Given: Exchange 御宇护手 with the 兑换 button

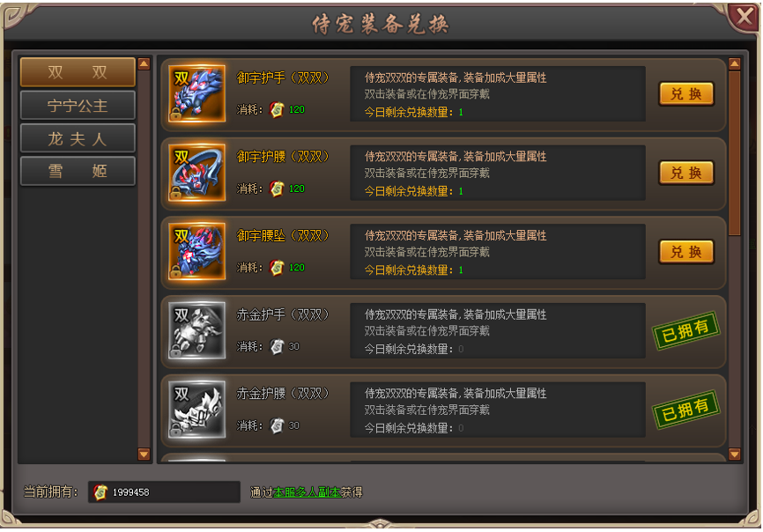Looking at the screenshot, I should click(x=686, y=93).
